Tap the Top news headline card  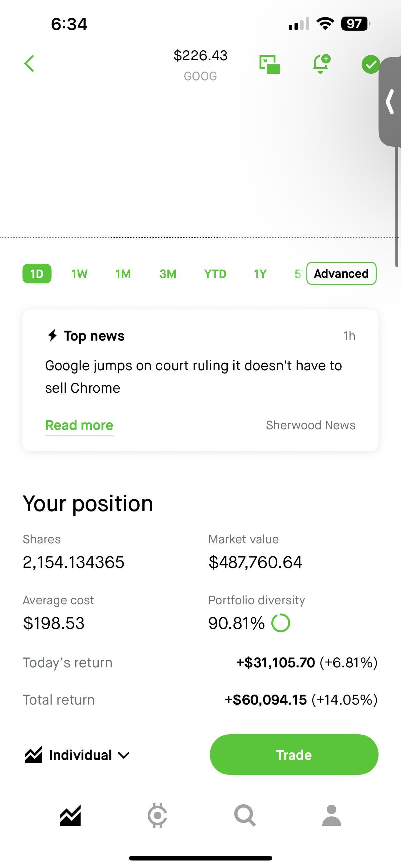point(194,377)
